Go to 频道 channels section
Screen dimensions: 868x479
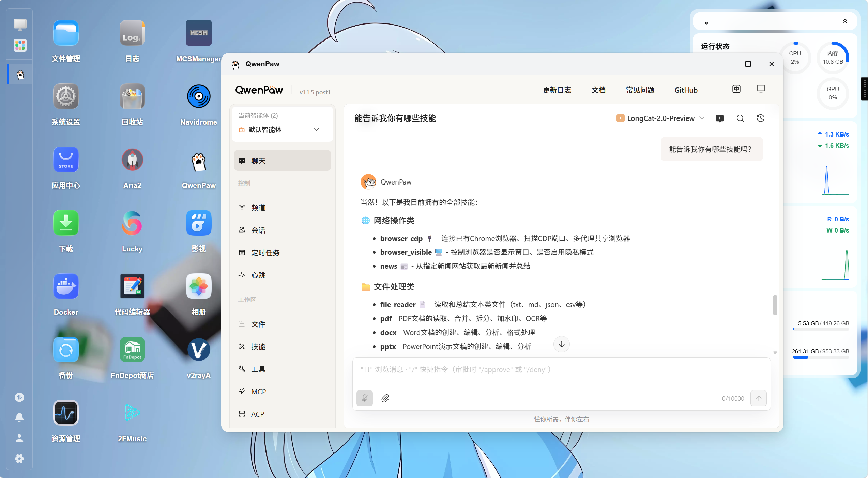[283, 208]
